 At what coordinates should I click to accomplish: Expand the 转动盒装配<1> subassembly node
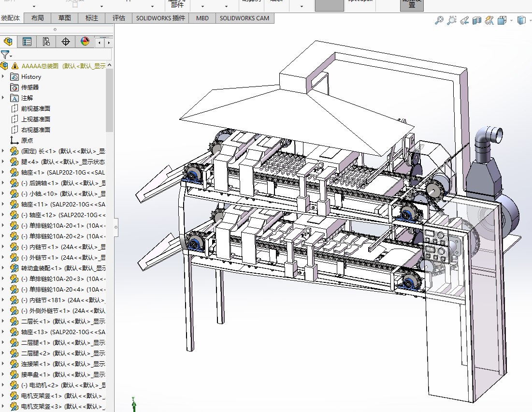(x=3, y=268)
